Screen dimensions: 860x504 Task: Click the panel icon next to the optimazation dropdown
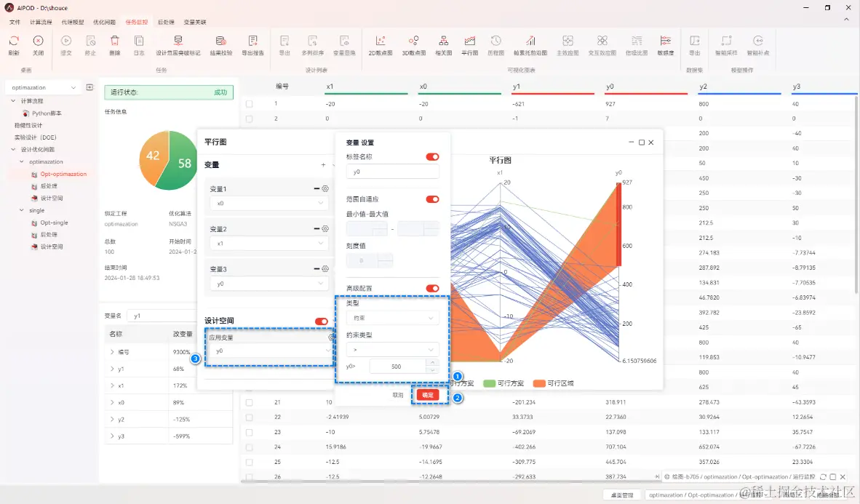(x=90, y=87)
